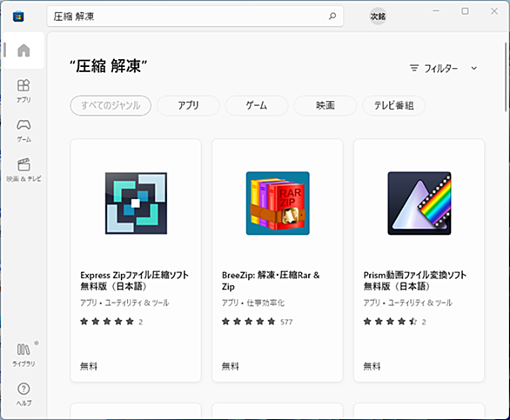510x420 pixels.
Task: Click 無料 price on BreeZip card
Action: 230,366
